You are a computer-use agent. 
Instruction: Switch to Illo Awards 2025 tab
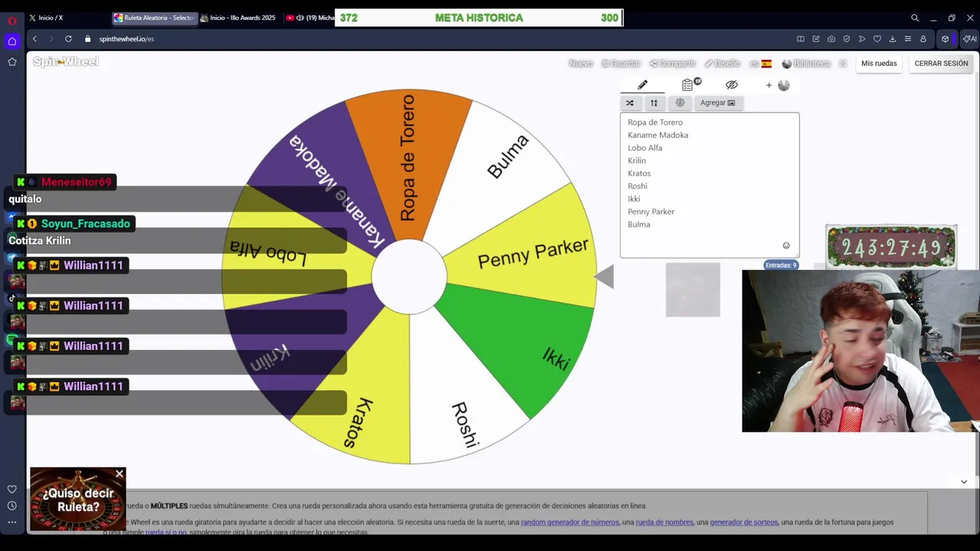click(x=240, y=18)
